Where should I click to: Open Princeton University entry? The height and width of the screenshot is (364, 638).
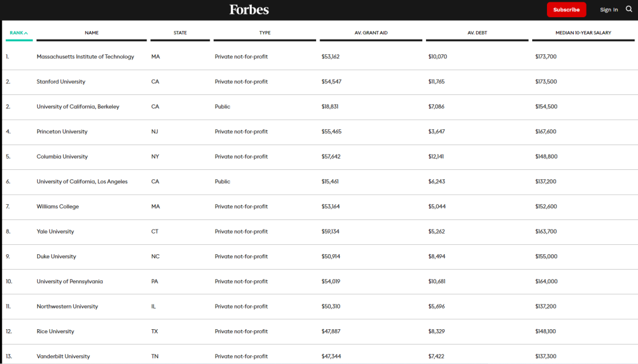point(62,132)
